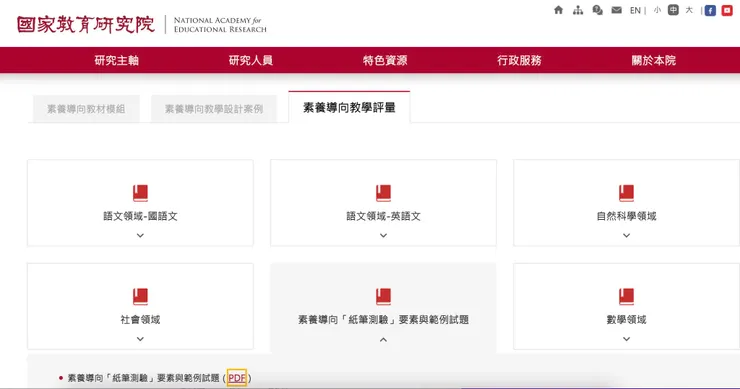Open the 特色資源 menu
Viewport: 740px width, 389px height.
(x=385, y=60)
